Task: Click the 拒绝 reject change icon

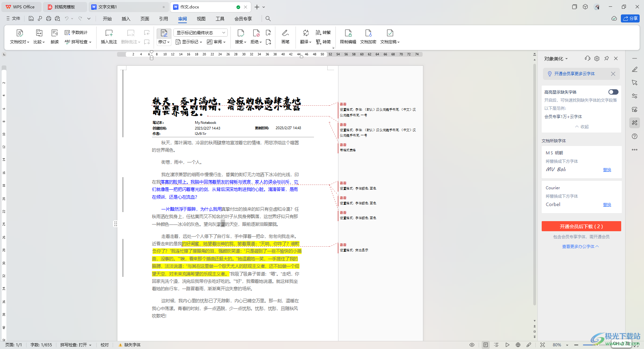Action: 256,33
